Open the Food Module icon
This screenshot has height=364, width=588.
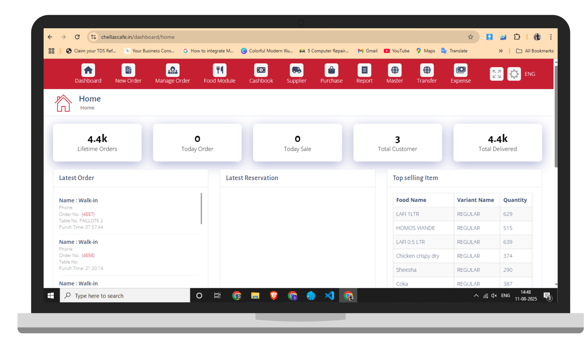coord(219,70)
